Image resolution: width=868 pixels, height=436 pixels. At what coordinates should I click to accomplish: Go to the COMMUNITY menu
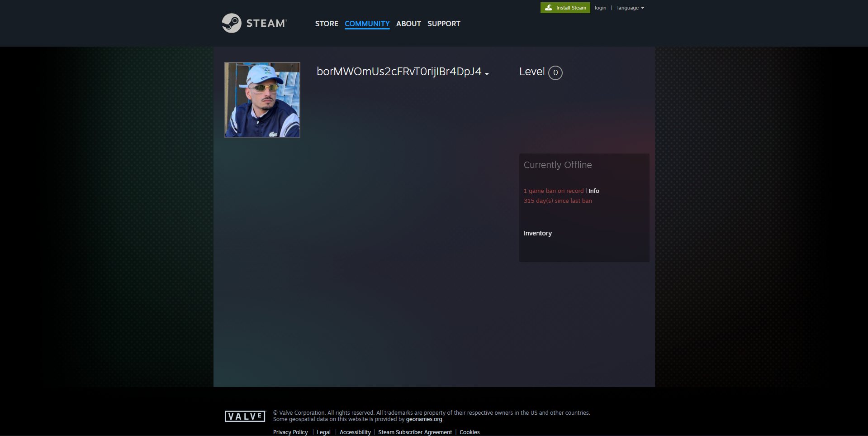367,24
